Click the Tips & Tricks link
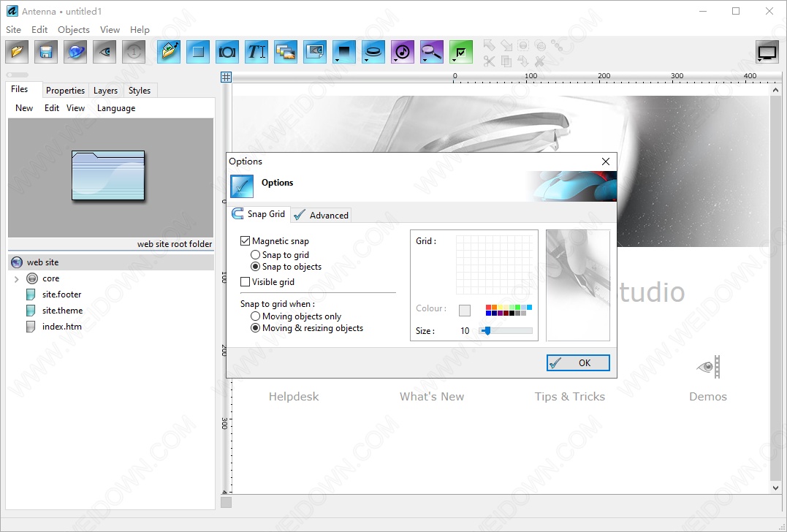This screenshot has width=787, height=532. click(x=570, y=397)
